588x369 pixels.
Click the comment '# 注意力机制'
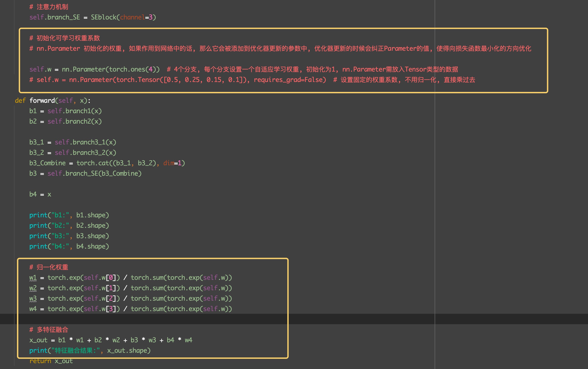click(49, 7)
